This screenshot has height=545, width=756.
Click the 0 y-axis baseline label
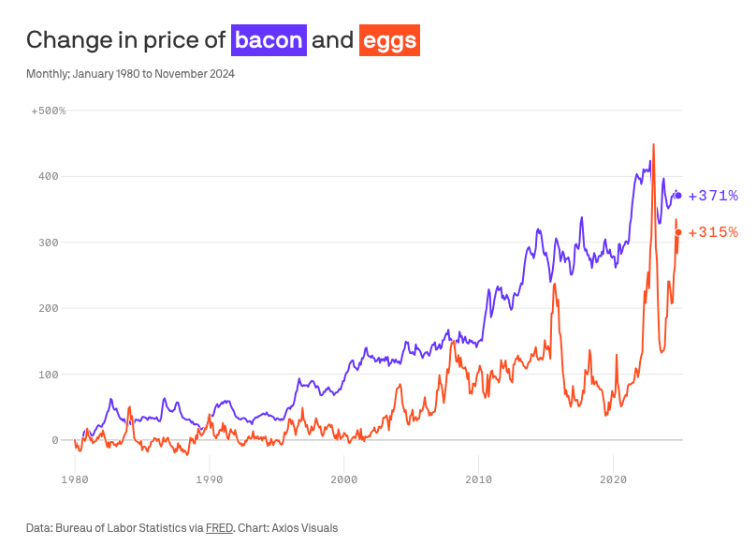coord(55,440)
